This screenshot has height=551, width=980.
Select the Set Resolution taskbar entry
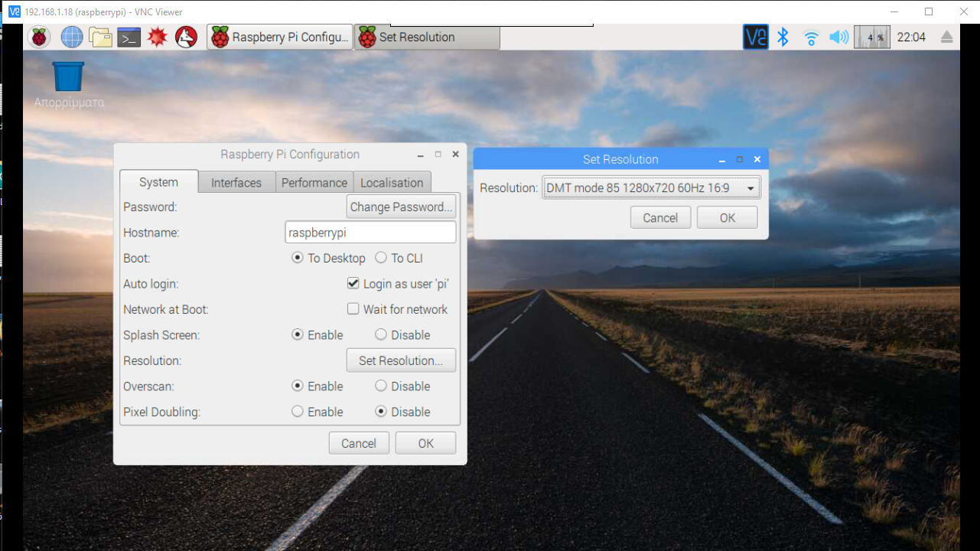coord(425,36)
